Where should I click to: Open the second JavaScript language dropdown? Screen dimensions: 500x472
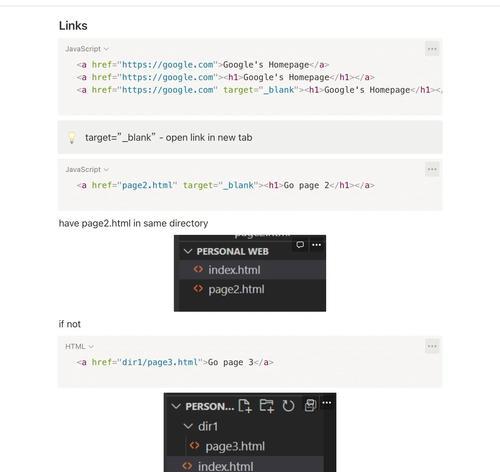[x=87, y=169]
